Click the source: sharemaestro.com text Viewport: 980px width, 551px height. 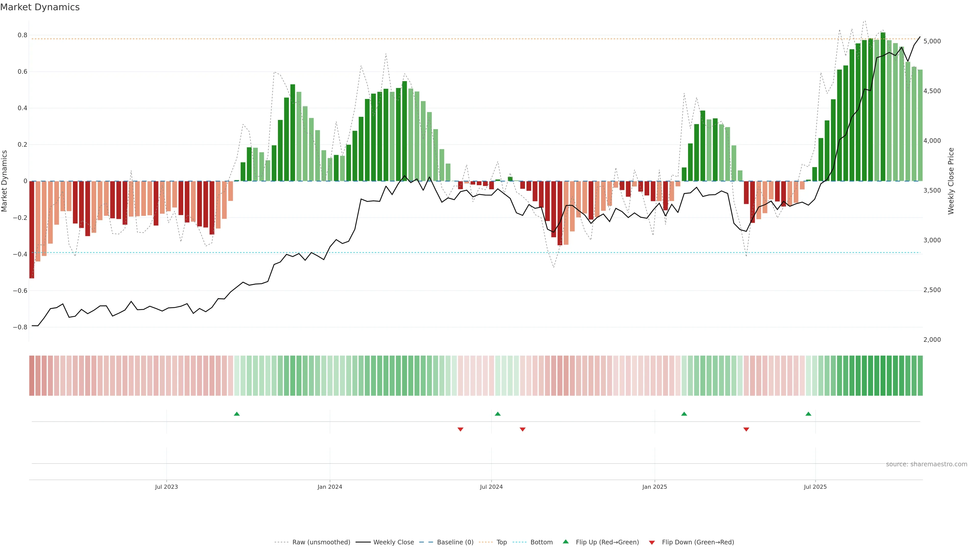point(926,464)
